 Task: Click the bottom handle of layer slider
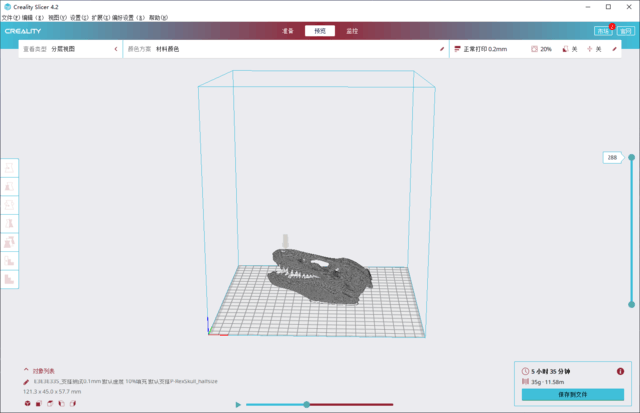point(631,304)
